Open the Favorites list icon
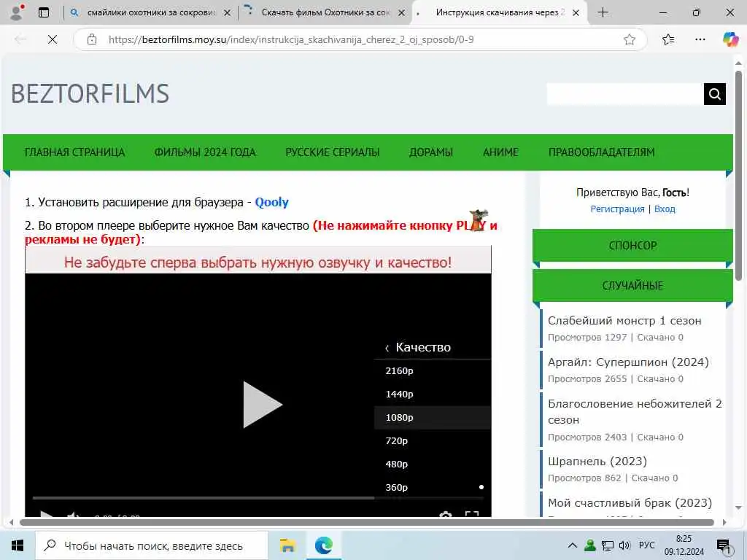The image size is (747, 560). tap(668, 39)
